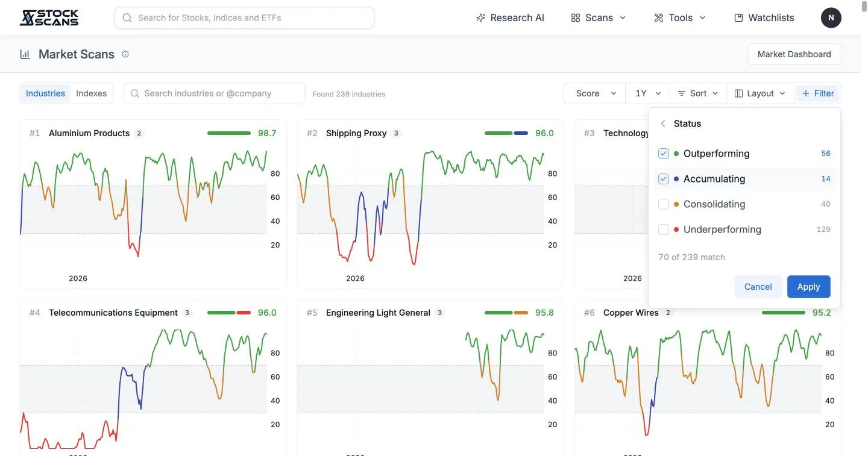Open the Score dropdown

tap(595, 93)
